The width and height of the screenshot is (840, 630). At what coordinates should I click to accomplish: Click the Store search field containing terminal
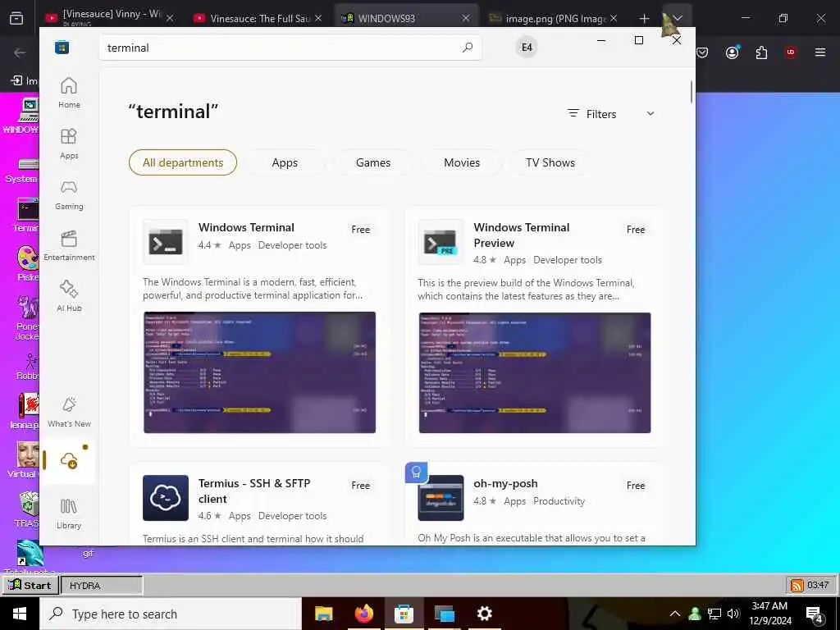(x=290, y=48)
